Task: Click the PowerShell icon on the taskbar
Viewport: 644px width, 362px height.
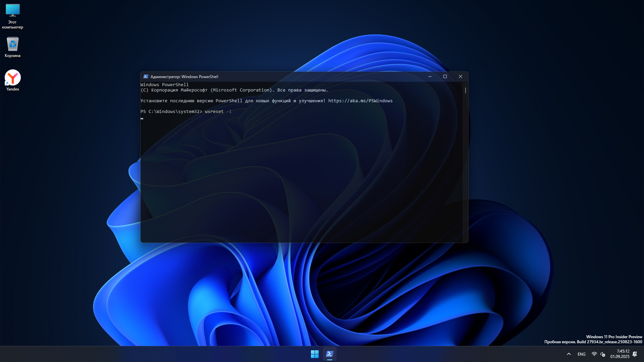Action: pos(330,354)
